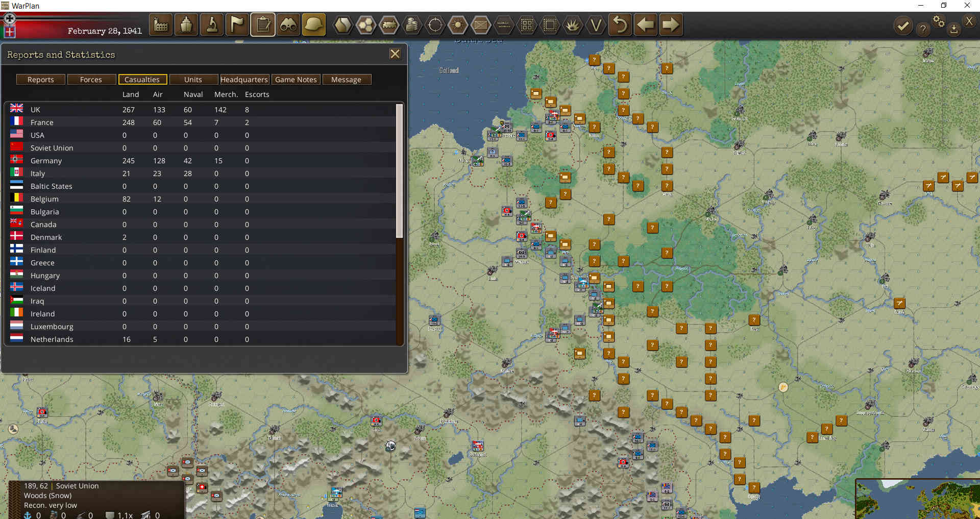The height and width of the screenshot is (519, 980).
Task: Toggle the coin stack supply overlay
Action: pos(412,24)
